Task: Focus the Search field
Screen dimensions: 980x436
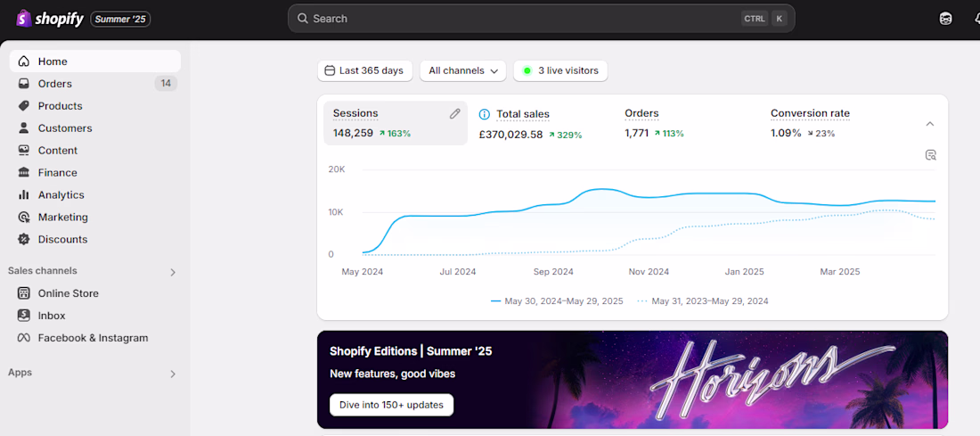Action: pyautogui.click(x=542, y=19)
